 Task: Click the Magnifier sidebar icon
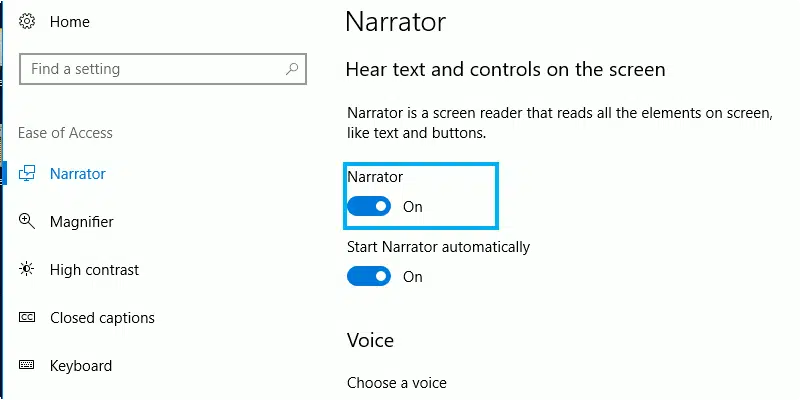point(27,222)
